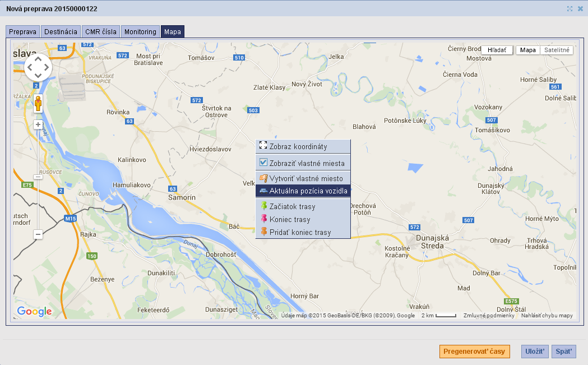Open Zmluvné podmienky link

(489, 316)
